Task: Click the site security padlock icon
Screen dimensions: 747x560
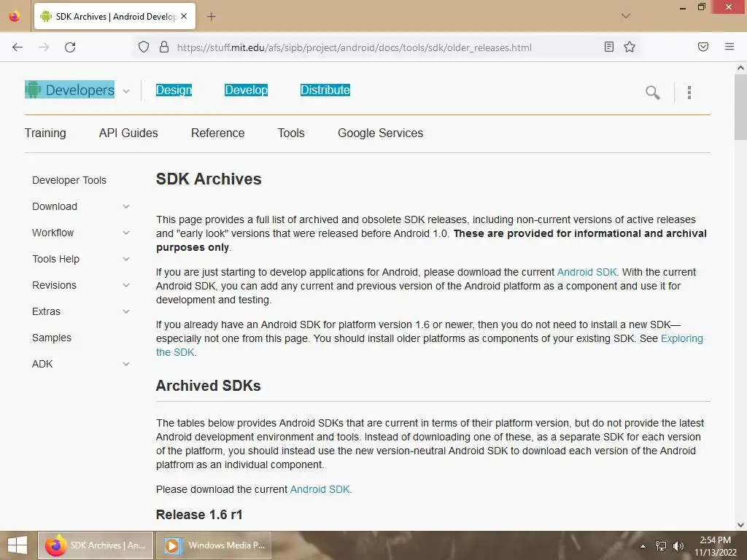Action: click(x=164, y=47)
